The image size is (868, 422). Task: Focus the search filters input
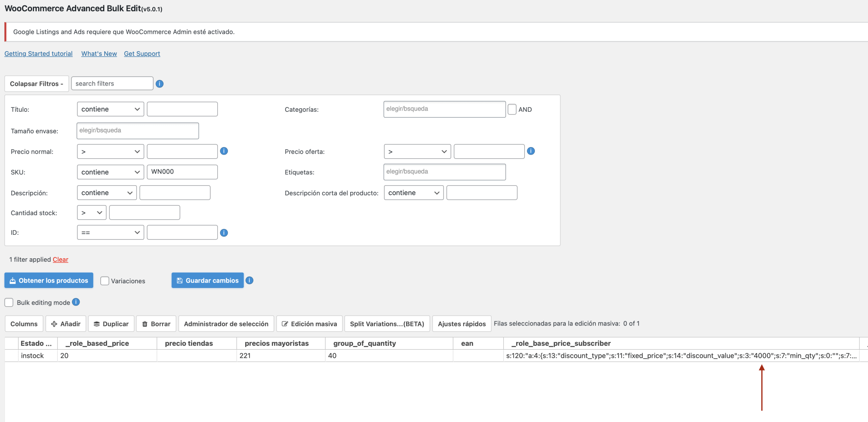pos(112,84)
